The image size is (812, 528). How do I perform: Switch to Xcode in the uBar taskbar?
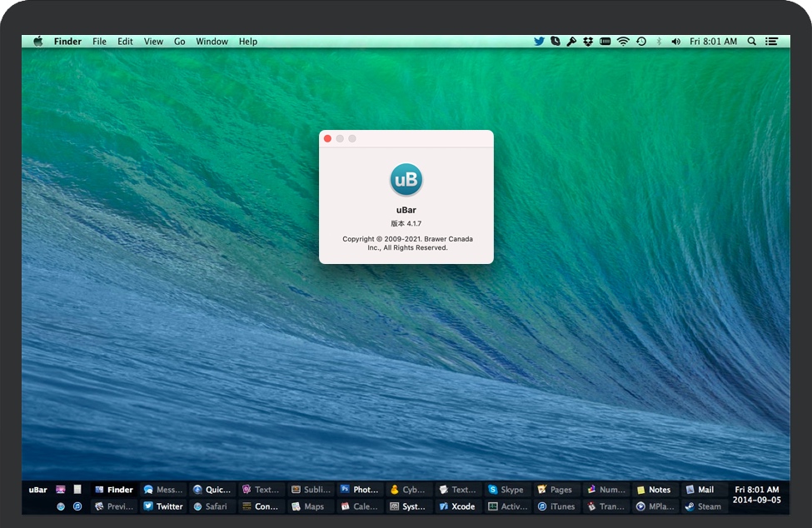tap(456, 506)
